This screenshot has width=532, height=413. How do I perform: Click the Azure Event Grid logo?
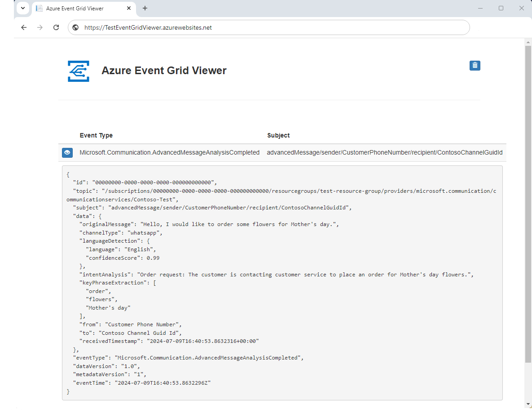(x=79, y=71)
